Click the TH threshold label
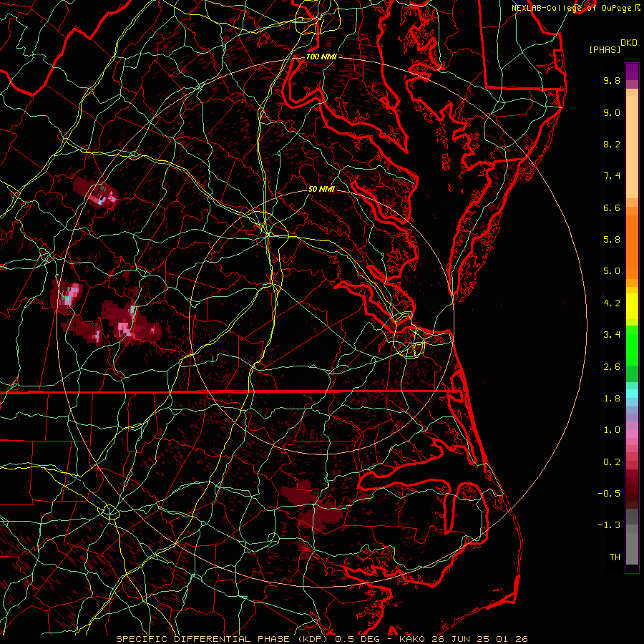This screenshot has height=644, width=644. tap(615, 557)
